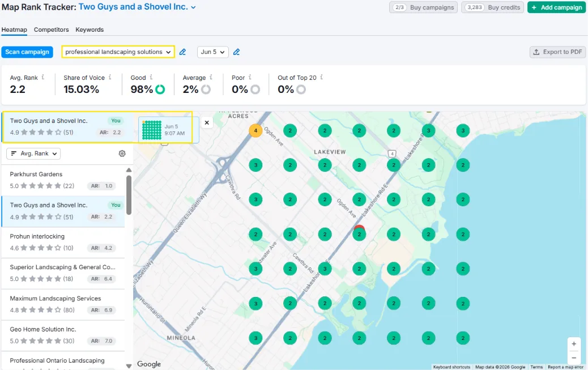Image resolution: width=588 pixels, height=370 pixels.
Task: Click the Google logo on map
Action: (x=149, y=364)
